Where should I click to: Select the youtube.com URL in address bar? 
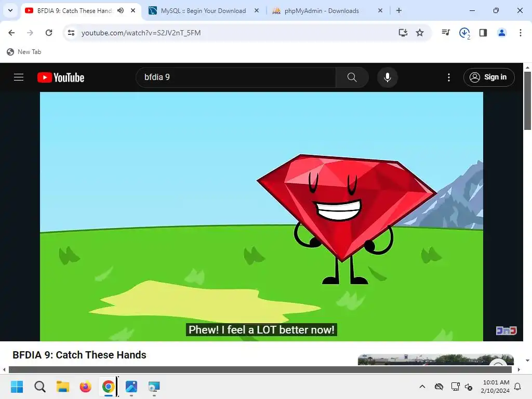pos(141,33)
